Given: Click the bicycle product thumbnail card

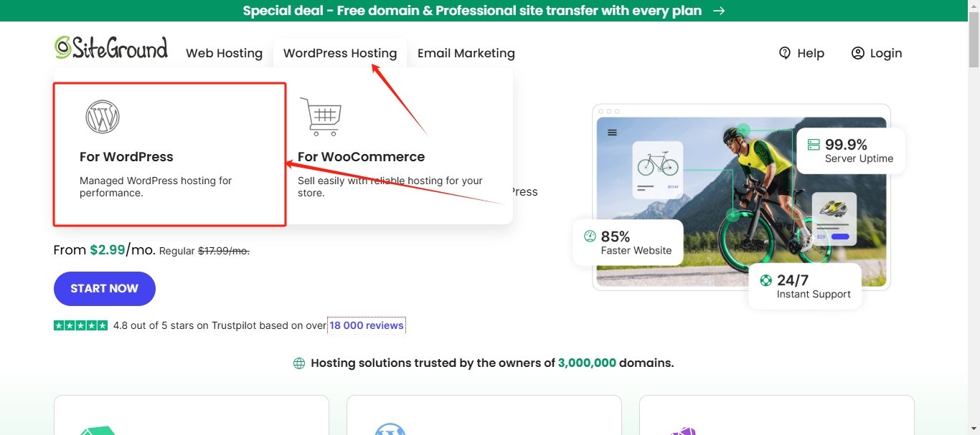Looking at the screenshot, I should [657, 170].
